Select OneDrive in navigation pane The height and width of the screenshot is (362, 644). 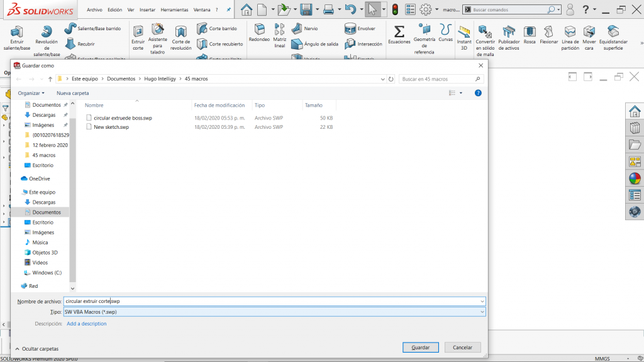pyautogui.click(x=39, y=178)
